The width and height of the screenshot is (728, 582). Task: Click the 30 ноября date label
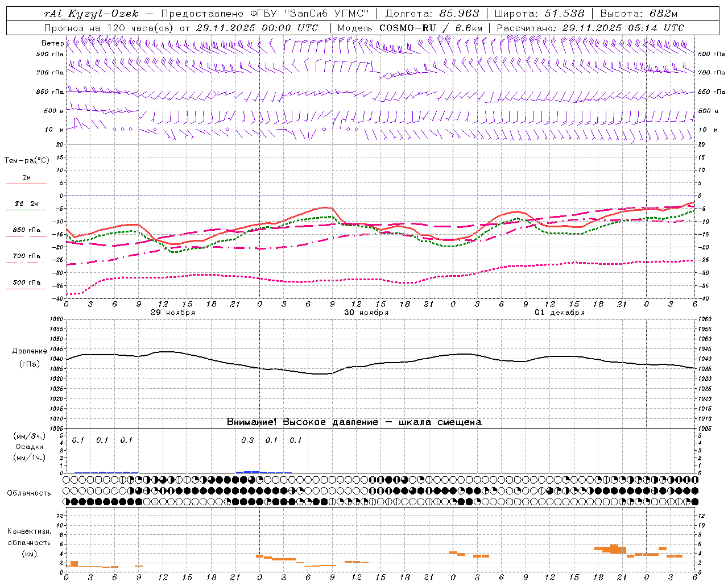[366, 313]
